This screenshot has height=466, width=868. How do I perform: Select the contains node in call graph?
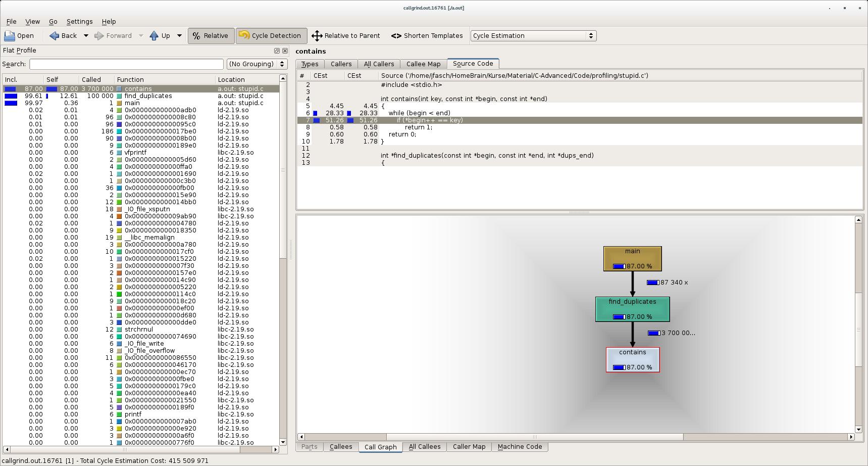632,359
